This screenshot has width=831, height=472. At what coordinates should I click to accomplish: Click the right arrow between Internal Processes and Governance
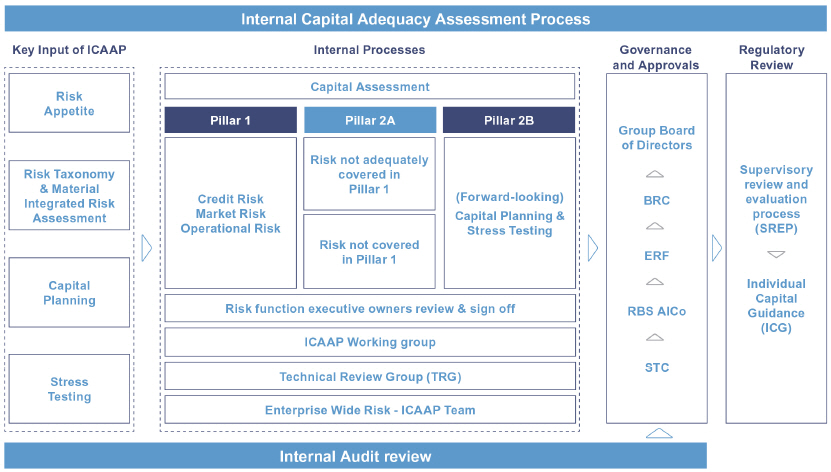click(x=592, y=248)
